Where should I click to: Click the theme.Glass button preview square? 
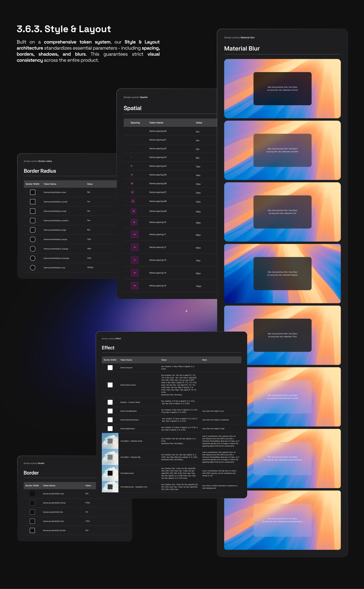click(x=110, y=385)
